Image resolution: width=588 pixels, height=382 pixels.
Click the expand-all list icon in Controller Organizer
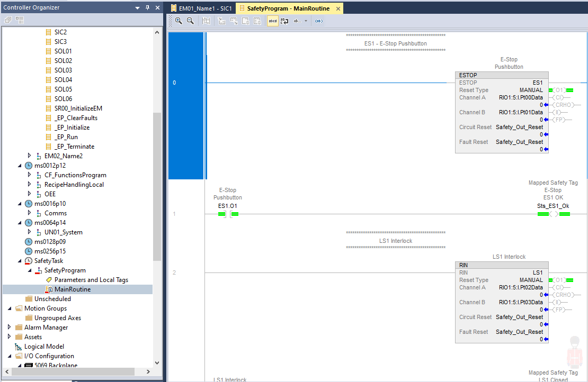pyautogui.click(x=20, y=20)
